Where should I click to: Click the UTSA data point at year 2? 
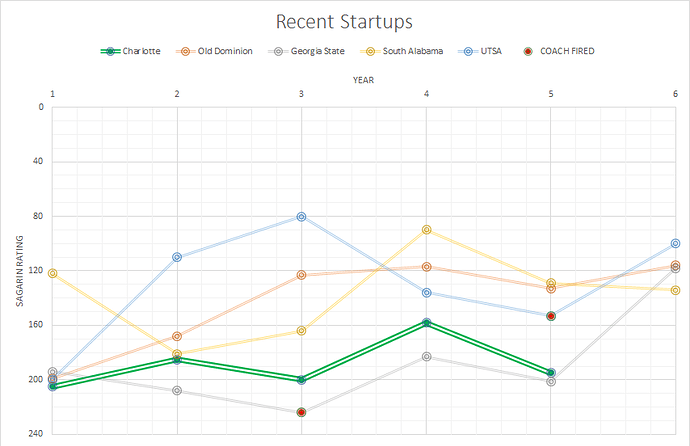177,257
